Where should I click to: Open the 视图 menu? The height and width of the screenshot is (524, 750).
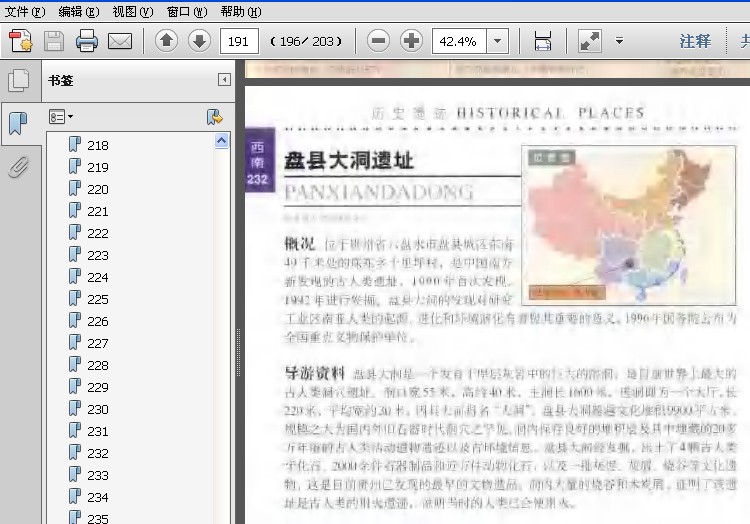(133, 11)
